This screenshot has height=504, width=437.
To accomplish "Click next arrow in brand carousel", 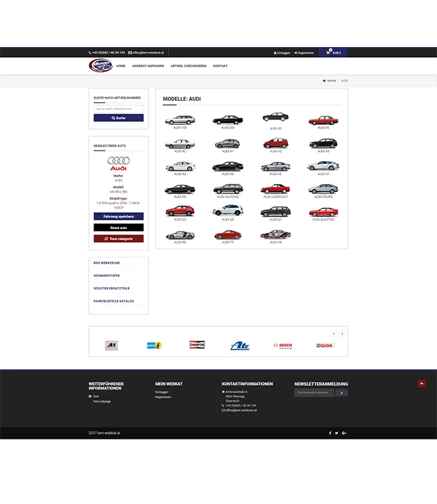I will (x=342, y=333).
